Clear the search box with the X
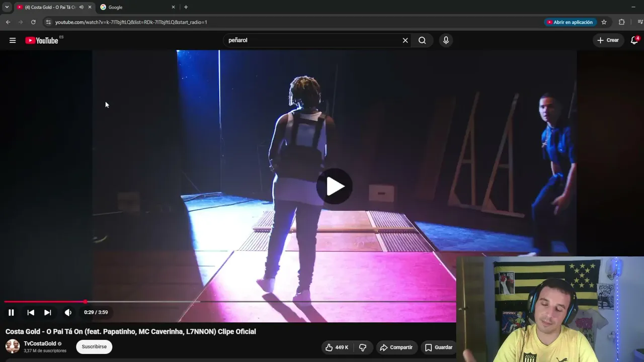The image size is (644, 362). [x=405, y=40]
